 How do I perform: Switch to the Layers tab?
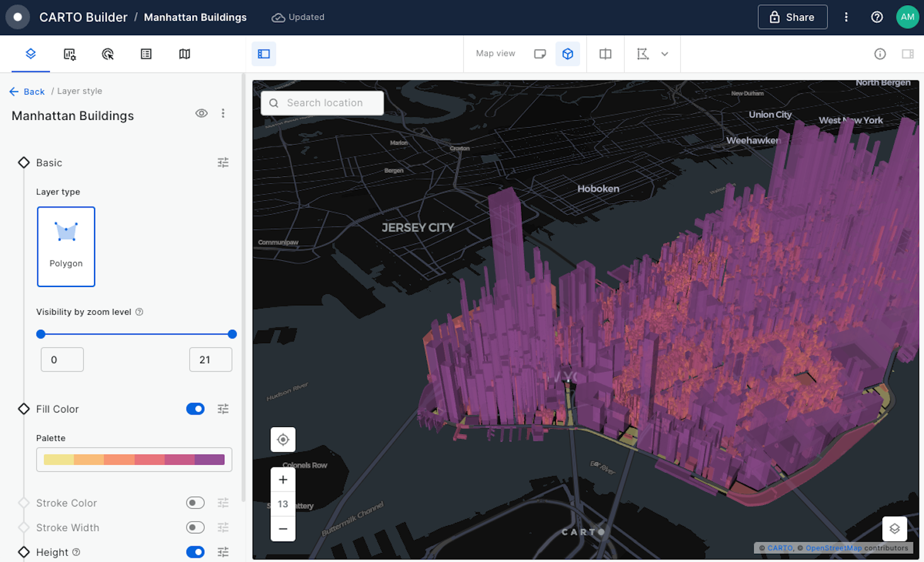coord(30,54)
